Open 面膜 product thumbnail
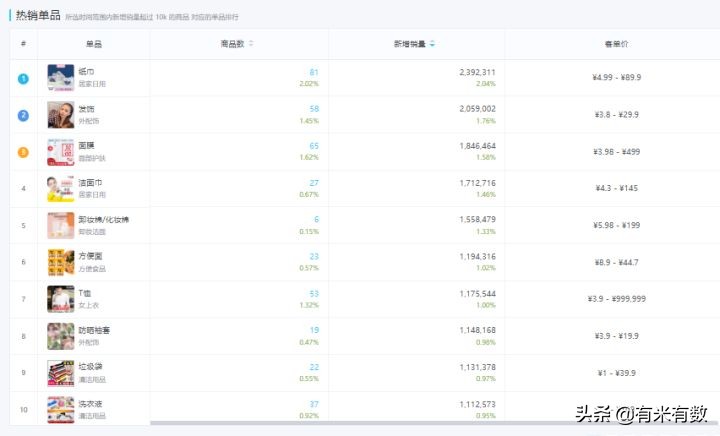 click(x=61, y=152)
